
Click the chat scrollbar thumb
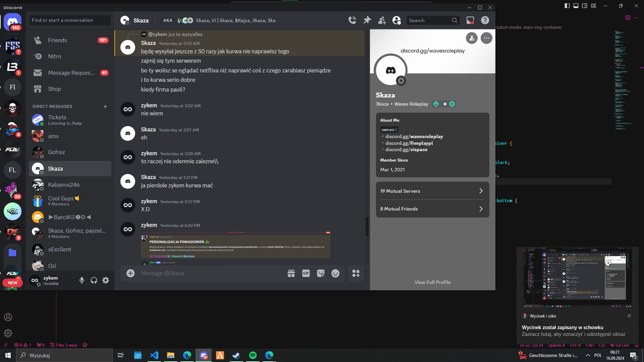[367, 227]
